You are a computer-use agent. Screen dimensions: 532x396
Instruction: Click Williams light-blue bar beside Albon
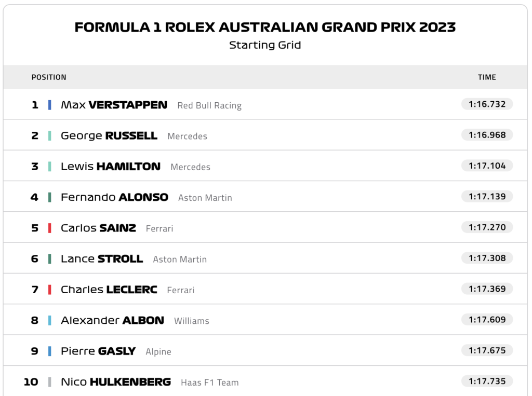point(49,320)
